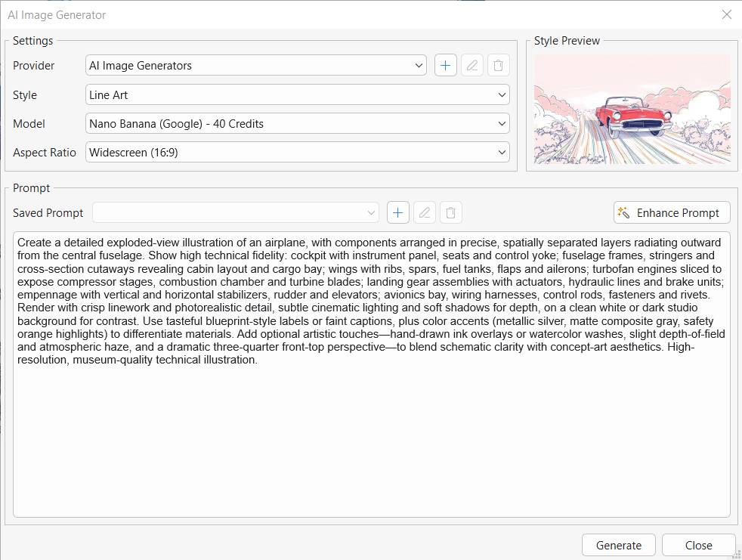Close the dialog with the title bar X

click(727, 14)
